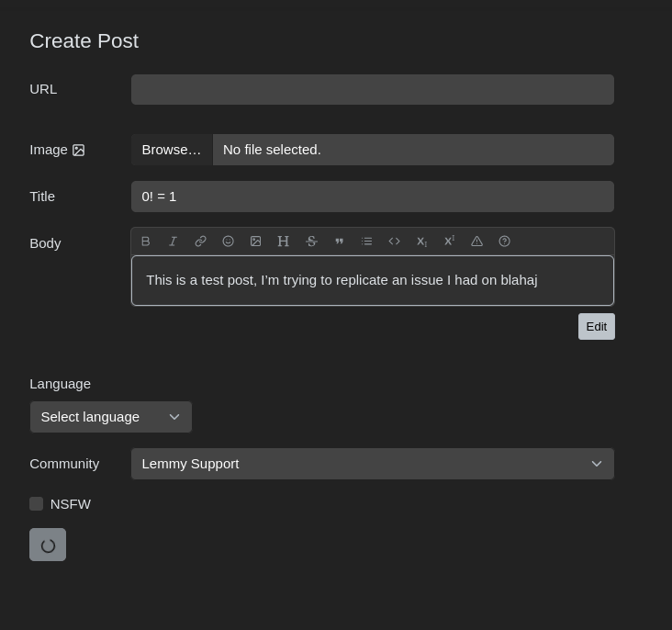Click Browse to choose an image file
The image size is (672, 630).
pos(172,150)
